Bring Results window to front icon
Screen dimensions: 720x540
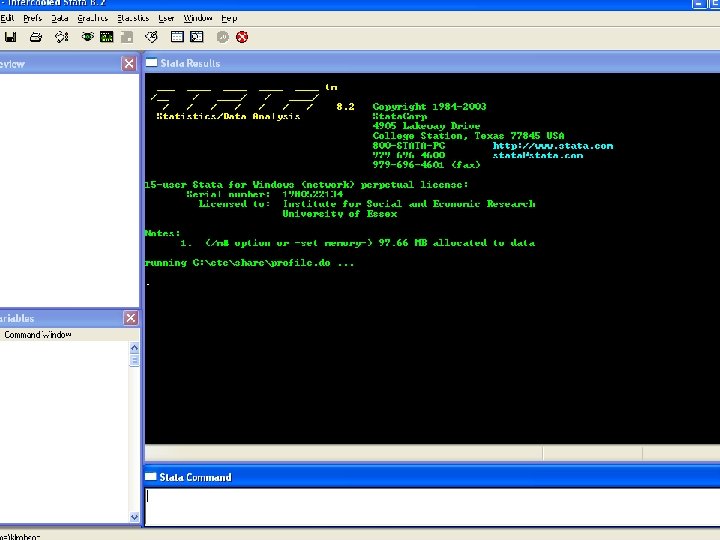(107, 37)
